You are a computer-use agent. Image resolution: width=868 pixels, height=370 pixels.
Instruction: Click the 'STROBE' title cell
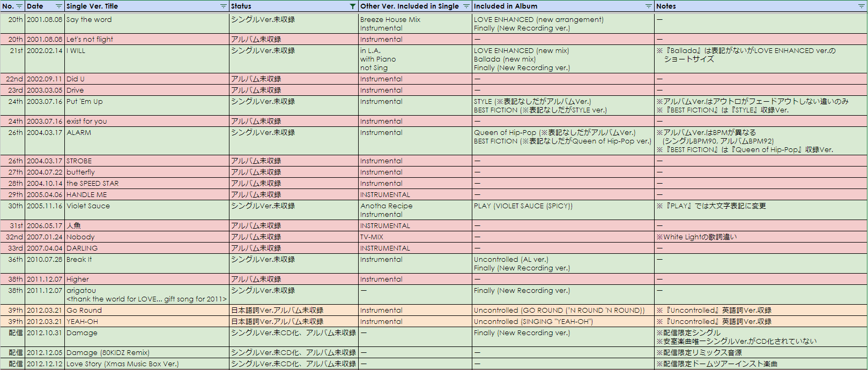(147, 161)
